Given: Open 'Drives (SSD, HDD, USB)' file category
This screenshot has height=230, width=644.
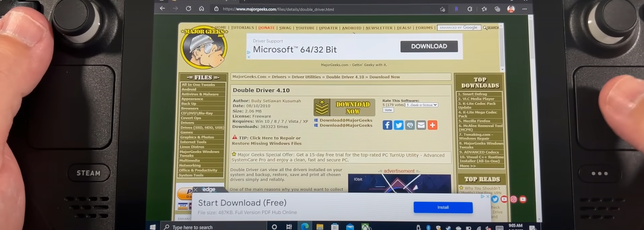Looking at the screenshot, I should click(x=202, y=128).
